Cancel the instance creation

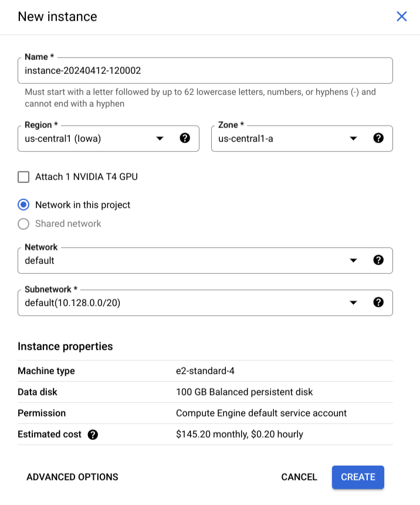click(299, 477)
